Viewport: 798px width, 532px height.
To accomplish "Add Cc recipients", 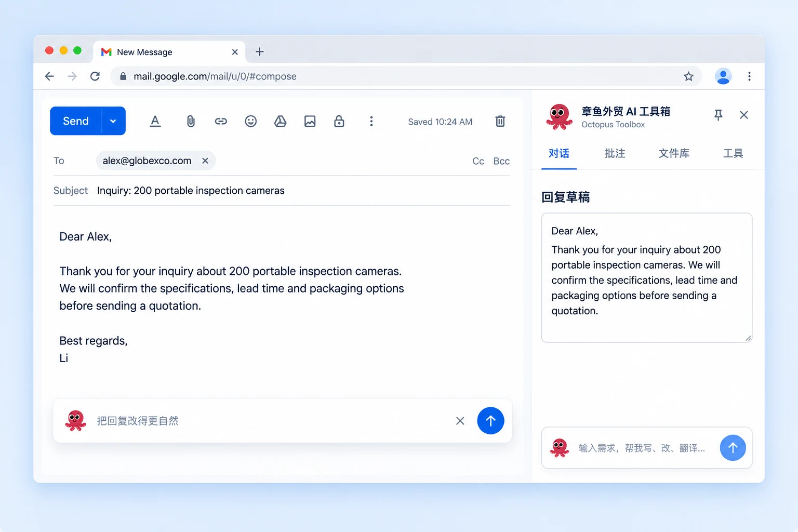I will pos(478,161).
